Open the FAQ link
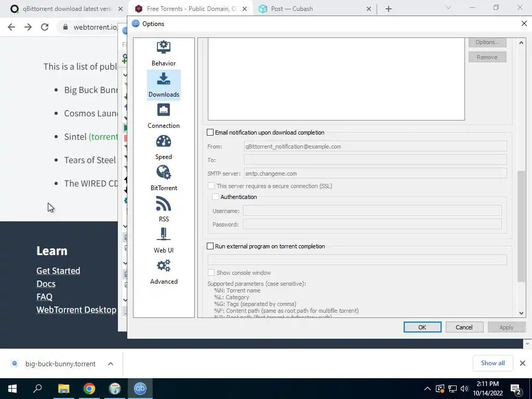 point(45,297)
